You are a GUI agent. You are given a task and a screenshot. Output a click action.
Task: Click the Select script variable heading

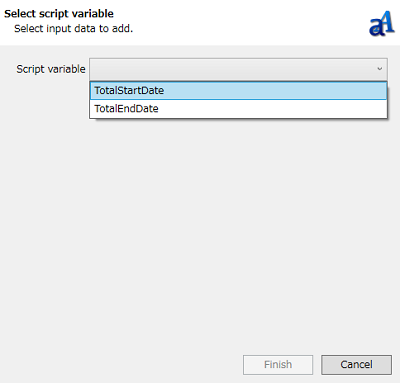[59, 14]
